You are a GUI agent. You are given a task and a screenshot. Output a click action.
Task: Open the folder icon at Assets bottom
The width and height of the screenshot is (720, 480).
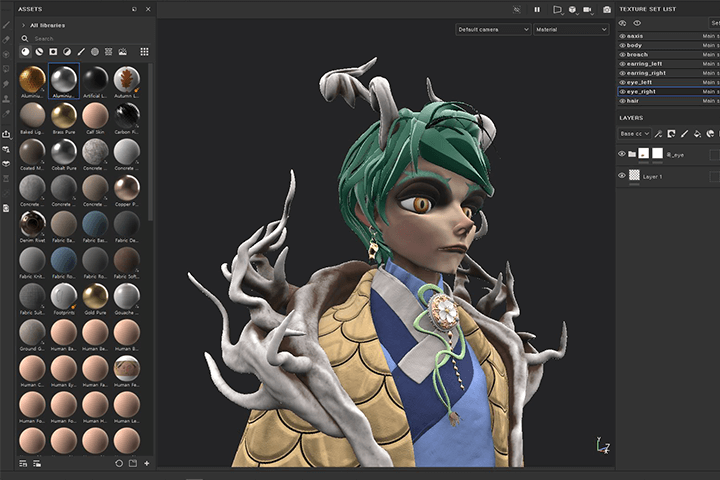click(x=133, y=463)
